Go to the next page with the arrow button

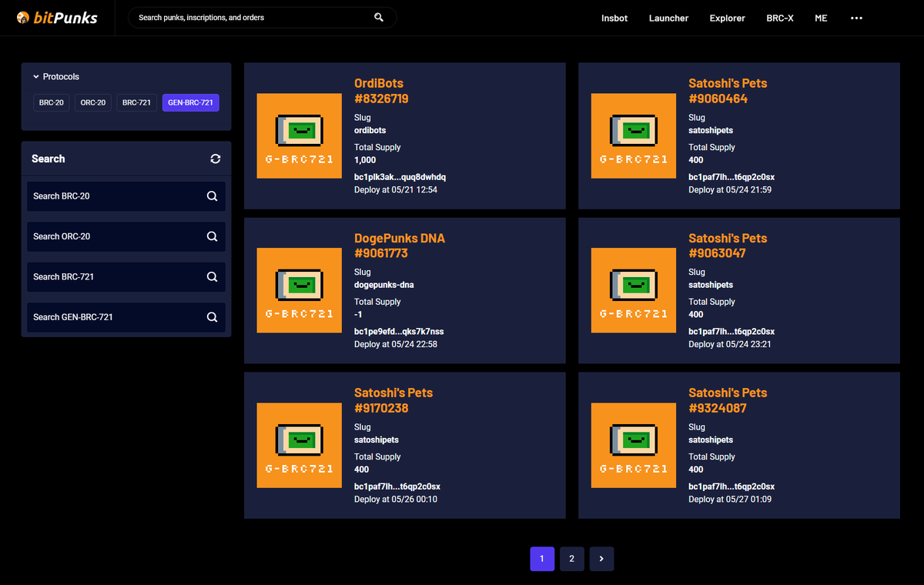tap(601, 559)
